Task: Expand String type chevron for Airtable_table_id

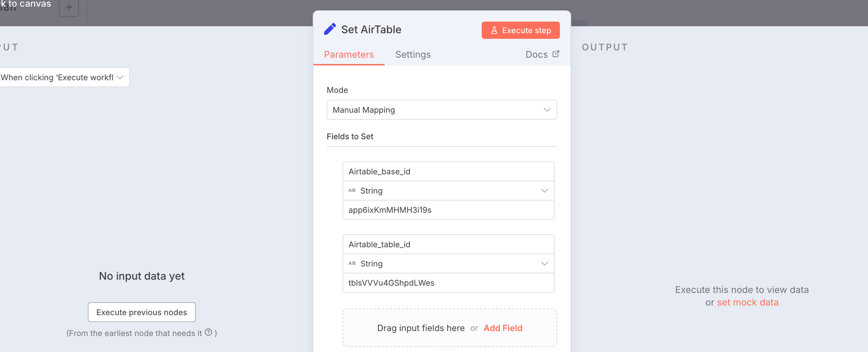Action: 544,263
